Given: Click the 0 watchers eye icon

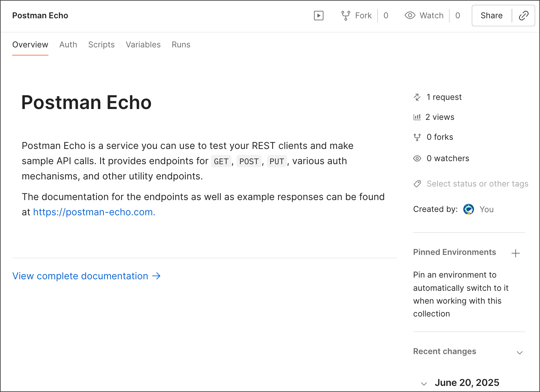Looking at the screenshot, I should 417,158.
